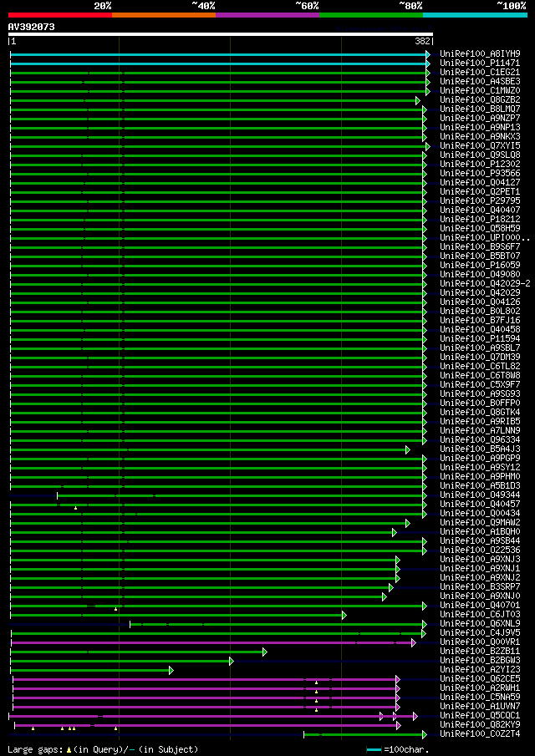This screenshot has width=535, height=756.
Task: Click the UniRef100_A1BQH0 label
Action: point(480,532)
